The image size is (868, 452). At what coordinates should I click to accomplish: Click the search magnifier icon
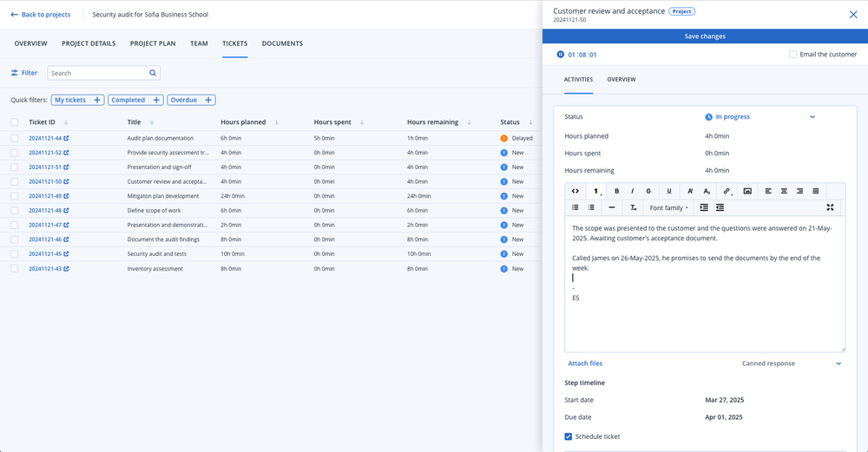(153, 73)
